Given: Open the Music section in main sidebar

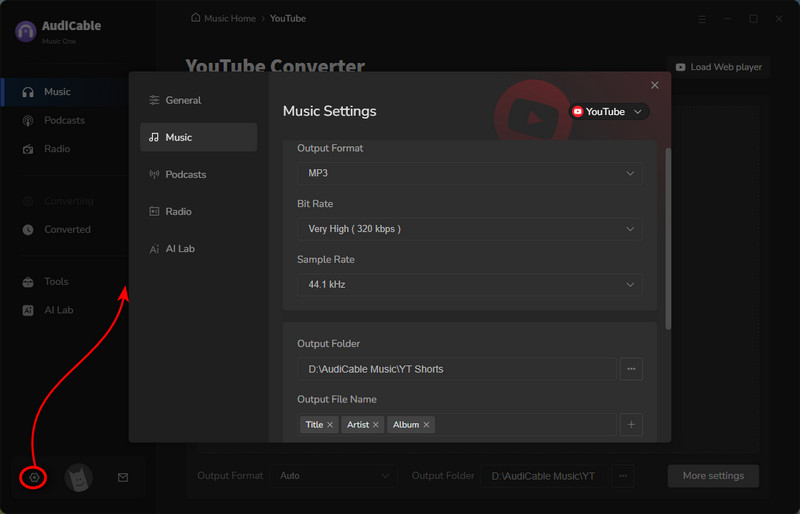Looking at the screenshot, I should tap(65, 92).
